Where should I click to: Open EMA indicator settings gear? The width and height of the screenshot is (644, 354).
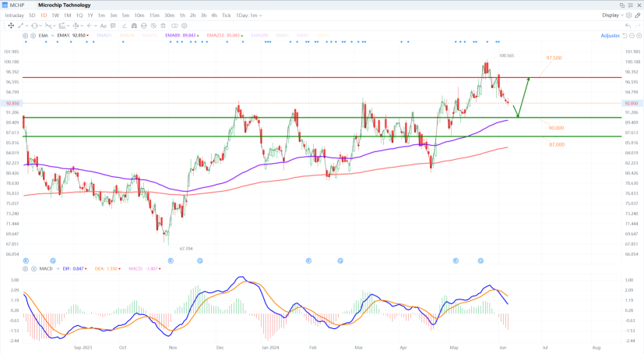pos(25,36)
